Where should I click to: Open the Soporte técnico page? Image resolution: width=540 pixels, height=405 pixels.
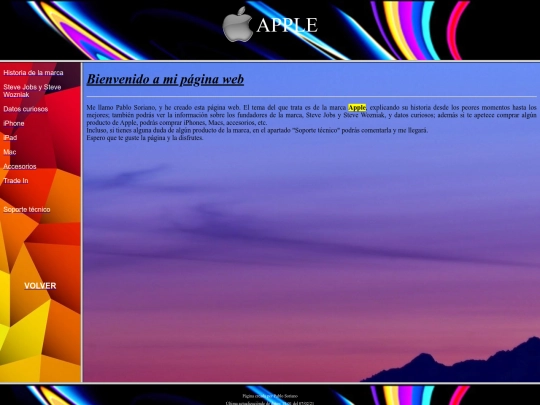pyautogui.click(x=27, y=209)
